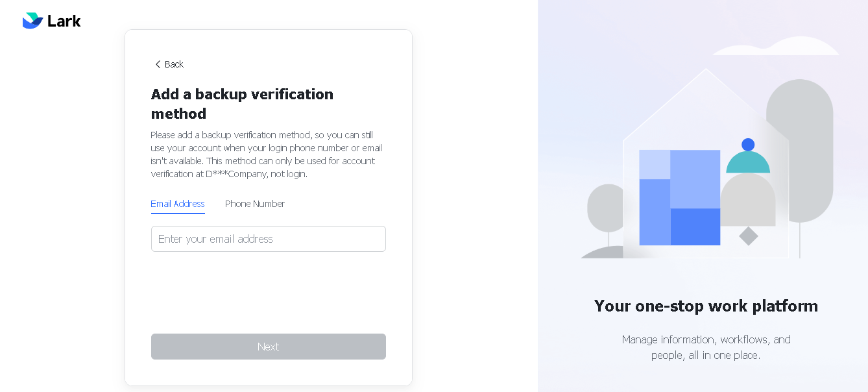Focus the email address input field
The image size is (868, 392).
[x=269, y=239]
